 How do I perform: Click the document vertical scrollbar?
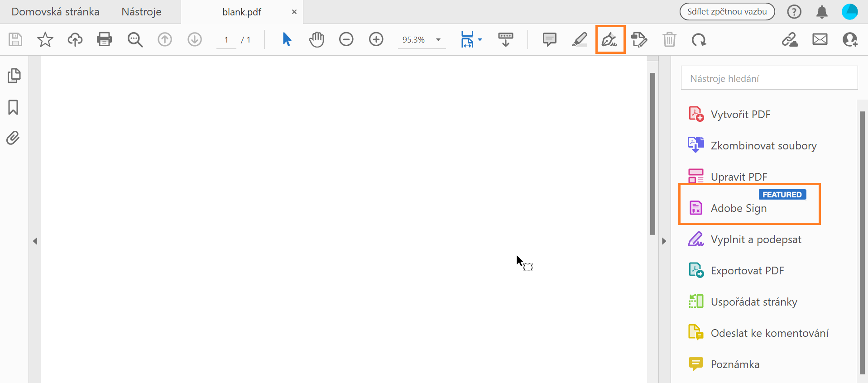point(652,154)
